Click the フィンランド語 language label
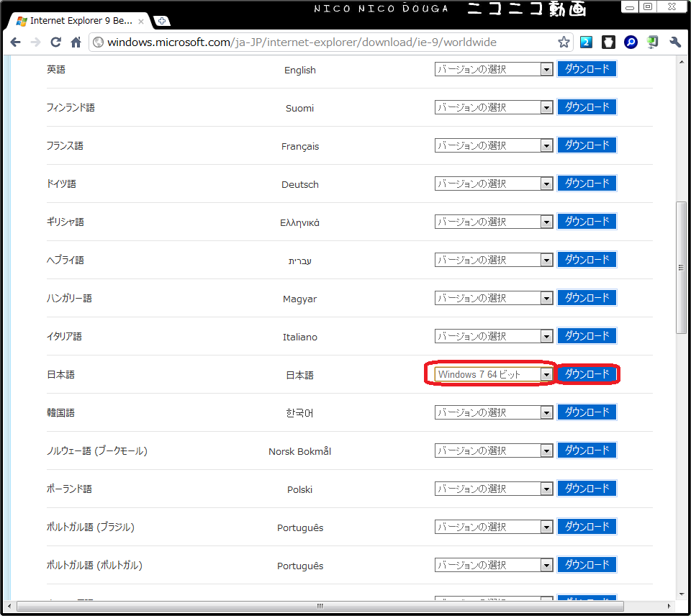This screenshot has width=691, height=616. (x=71, y=107)
